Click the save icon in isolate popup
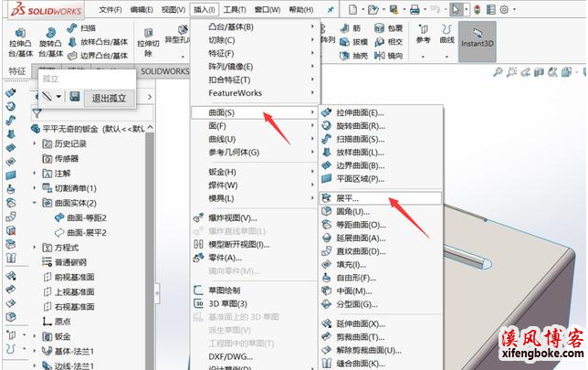 (x=75, y=97)
